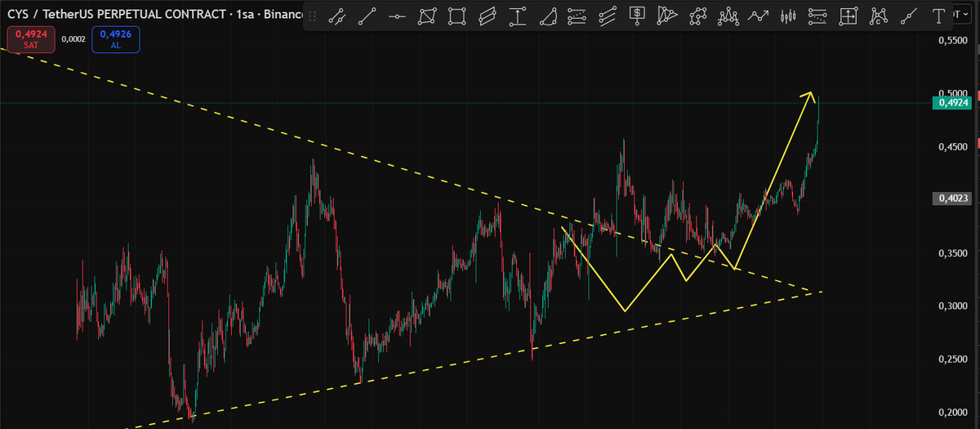The height and width of the screenshot is (429, 980).
Task: Select the zigzag arrow path tool
Action: [x=759, y=16]
